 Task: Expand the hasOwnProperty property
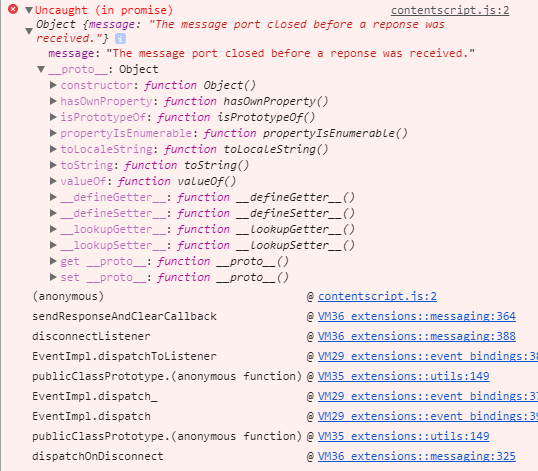point(53,101)
